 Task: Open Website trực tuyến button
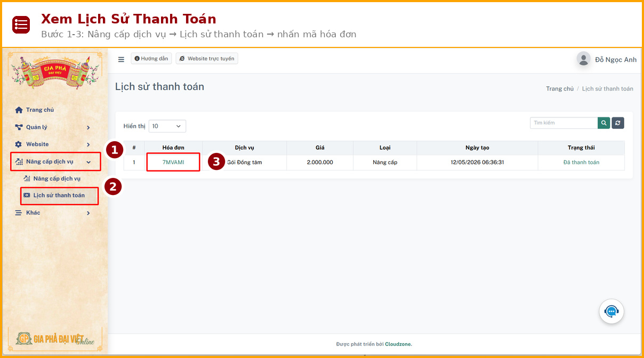click(x=207, y=59)
